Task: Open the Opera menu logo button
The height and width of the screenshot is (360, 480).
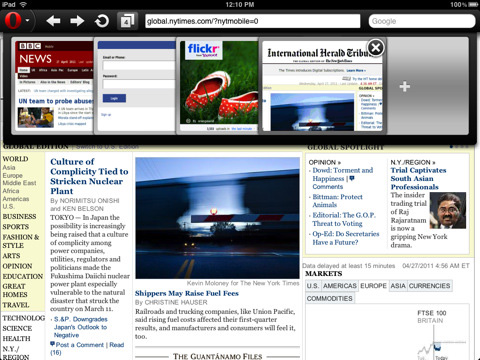Action: pos(13,21)
